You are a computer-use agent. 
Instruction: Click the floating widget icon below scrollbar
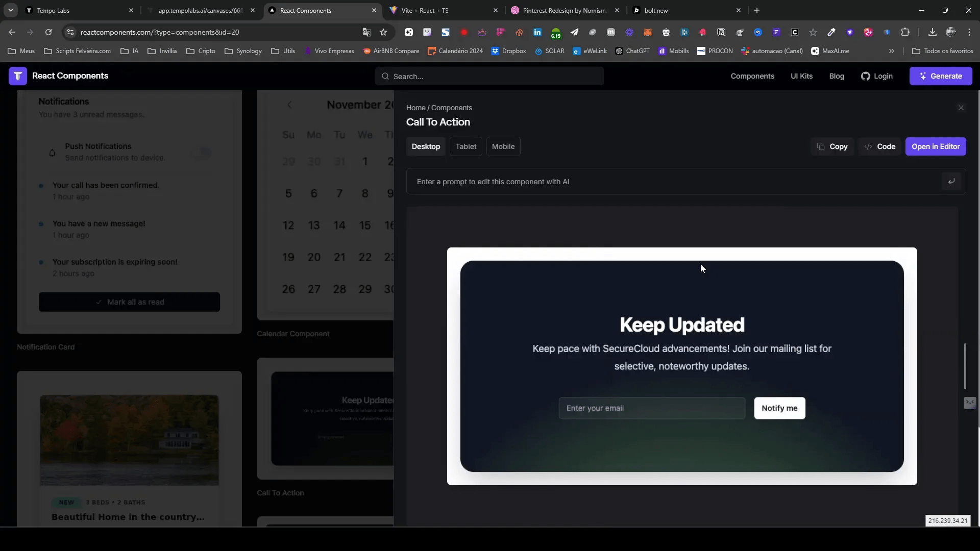970,403
